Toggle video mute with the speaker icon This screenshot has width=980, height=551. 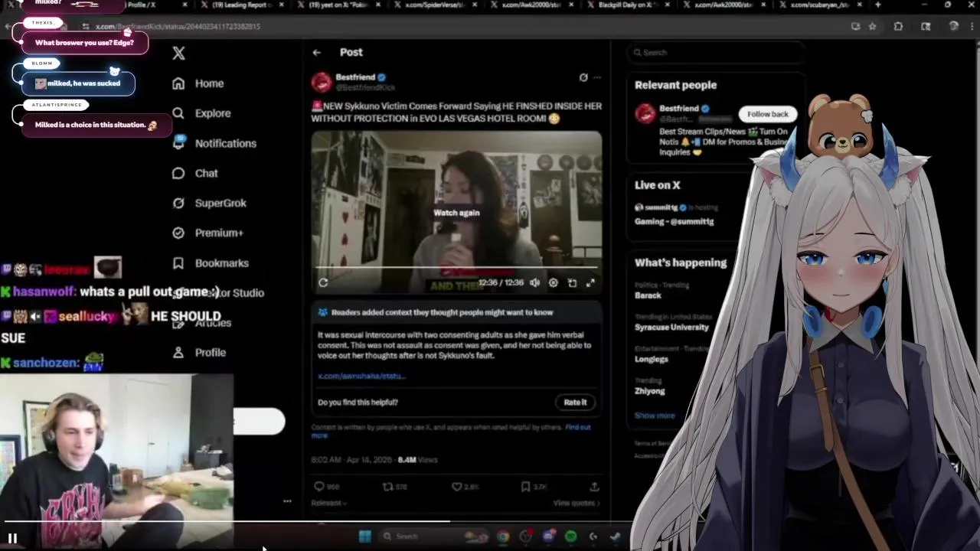point(534,282)
